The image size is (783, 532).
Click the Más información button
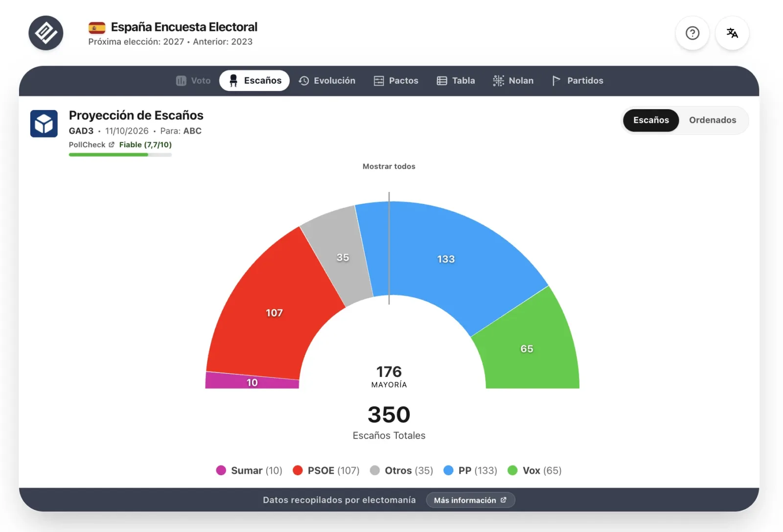point(470,500)
